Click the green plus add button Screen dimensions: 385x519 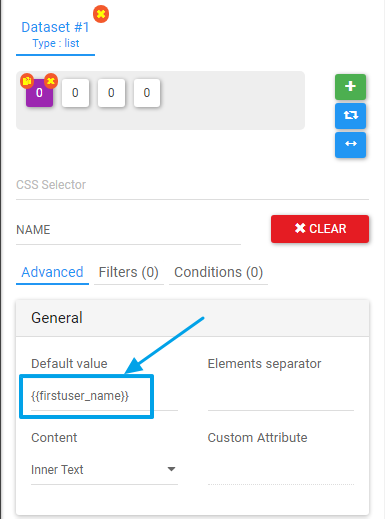(350, 87)
